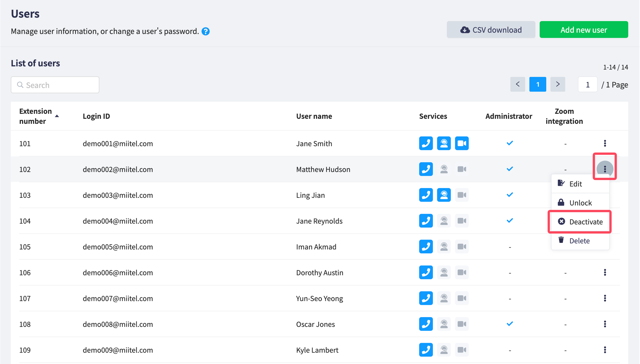Open the three-dot menu for Oscar Jones
The height and width of the screenshot is (364, 640).
605,324
